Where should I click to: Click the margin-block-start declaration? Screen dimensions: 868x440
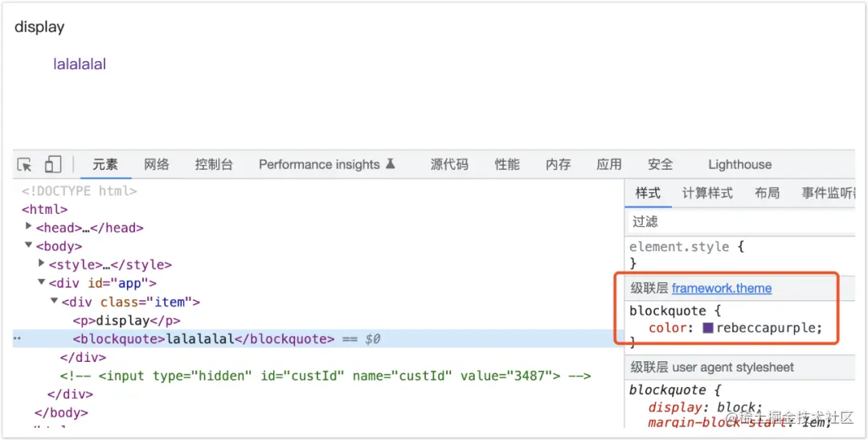coord(739,422)
